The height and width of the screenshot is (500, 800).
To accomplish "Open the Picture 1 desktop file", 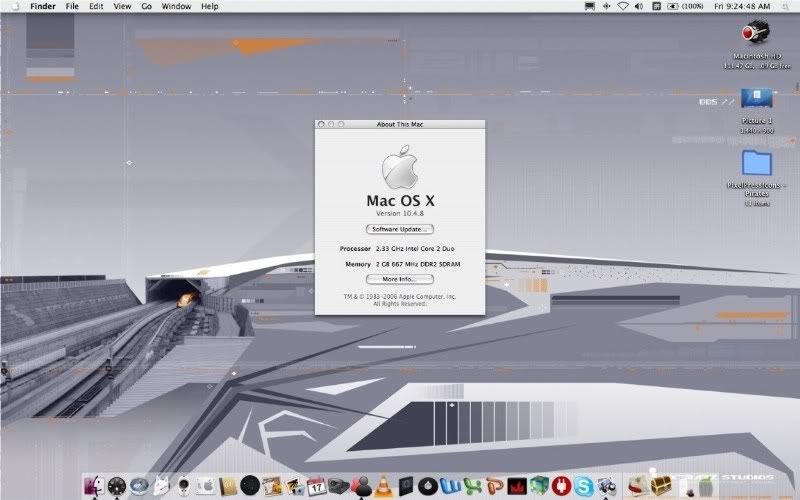I will coord(757,98).
